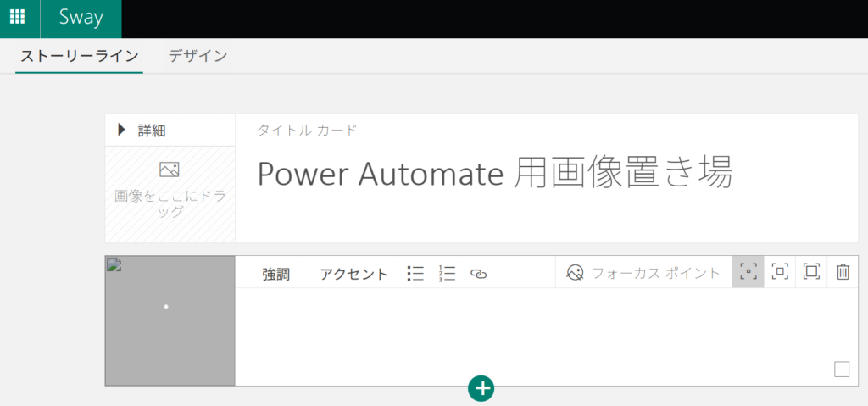Click the 画像をここにドラッグ image placeholder
The width and height of the screenshot is (868, 406).
[170, 194]
